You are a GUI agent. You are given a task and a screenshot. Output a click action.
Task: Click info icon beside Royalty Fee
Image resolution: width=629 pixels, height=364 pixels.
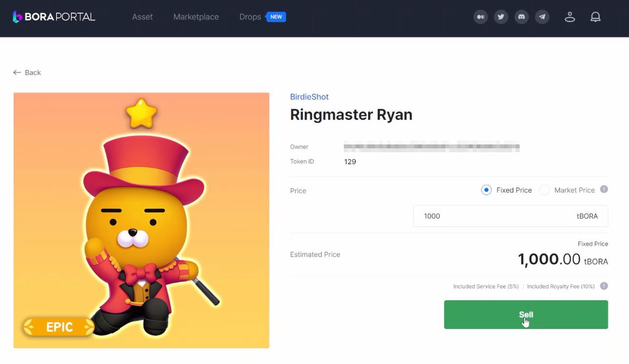point(604,286)
